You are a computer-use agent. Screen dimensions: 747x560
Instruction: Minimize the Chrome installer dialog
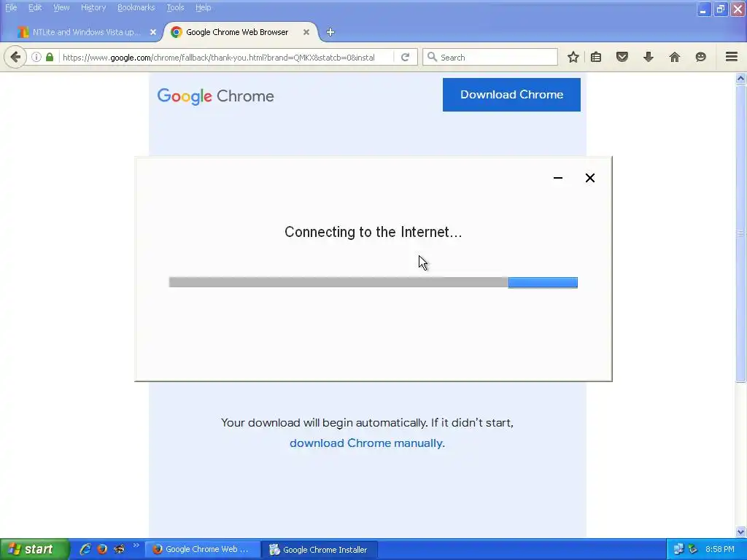(x=558, y=178)
